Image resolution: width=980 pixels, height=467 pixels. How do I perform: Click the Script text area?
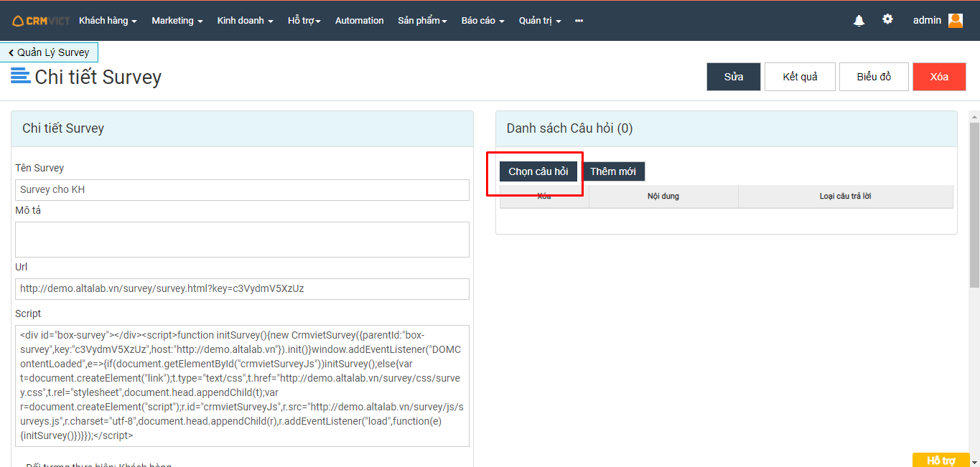coord(242,386)
